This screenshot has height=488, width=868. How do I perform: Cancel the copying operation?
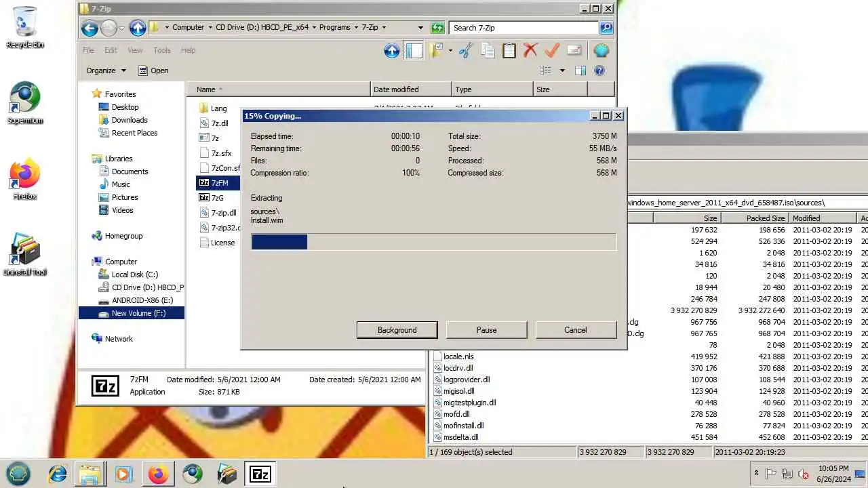tap(576, 330)
